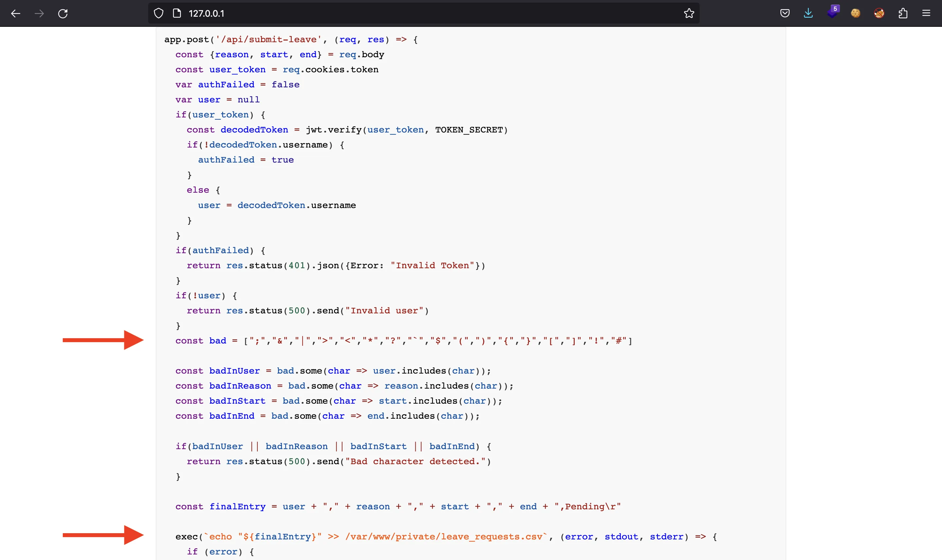Screen dimensions: 942x560
Task: Click the 'if (error) {' line
Action: pyautogui.click(x=220, y=552)
